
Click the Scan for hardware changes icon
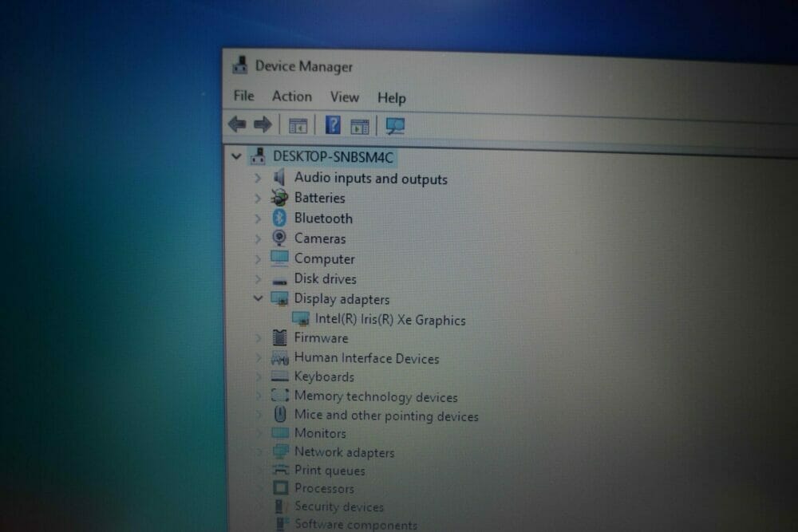pos(395,126)
